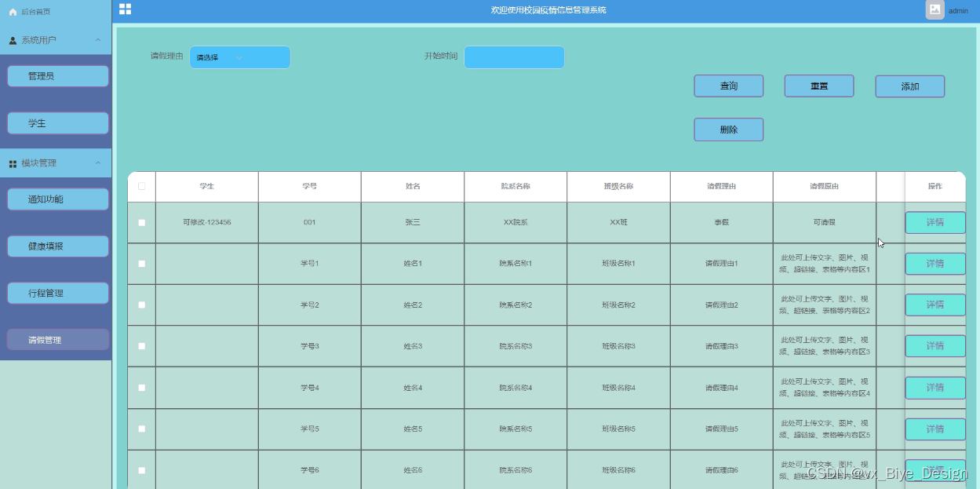
Task: Click the 重置 button
Action: click(819, 86)
